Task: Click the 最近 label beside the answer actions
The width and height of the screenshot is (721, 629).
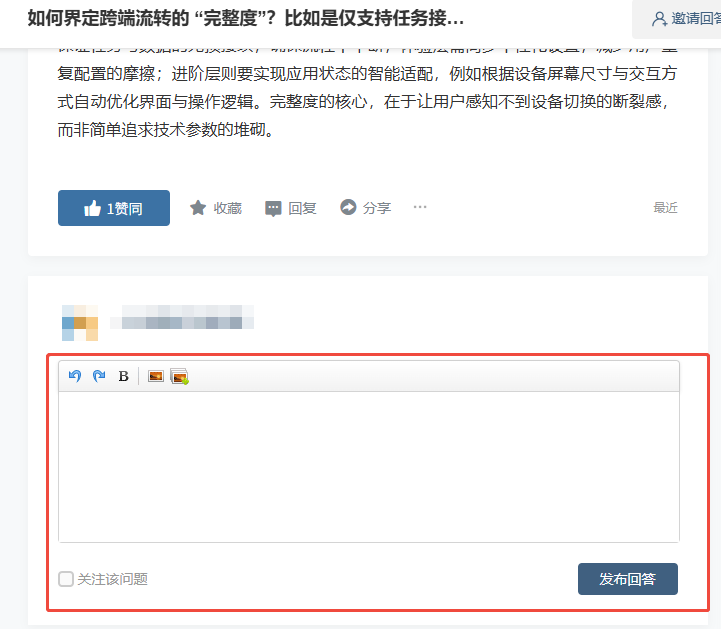Action: click(665, 208)
